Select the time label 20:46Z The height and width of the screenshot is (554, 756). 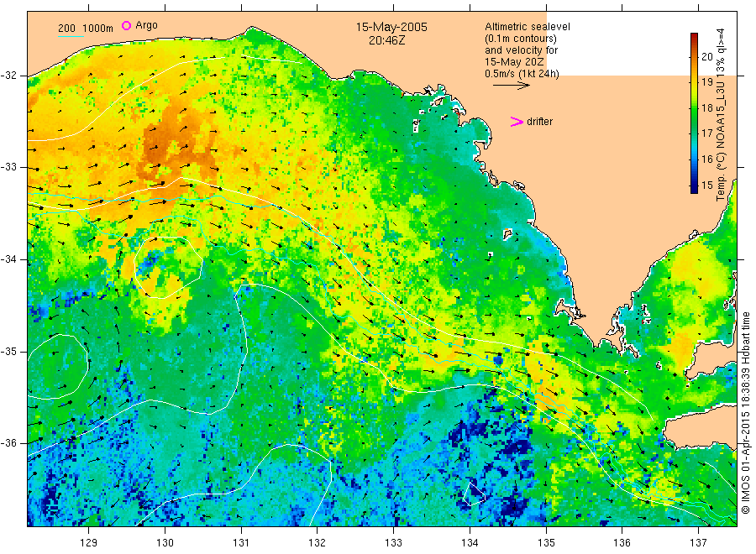coord(386,40)
